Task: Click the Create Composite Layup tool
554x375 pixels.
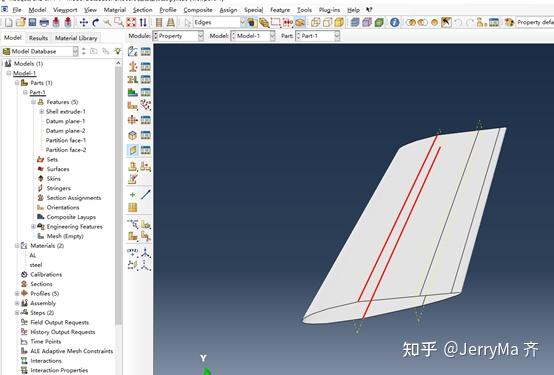Action: (x=132, y=92)
